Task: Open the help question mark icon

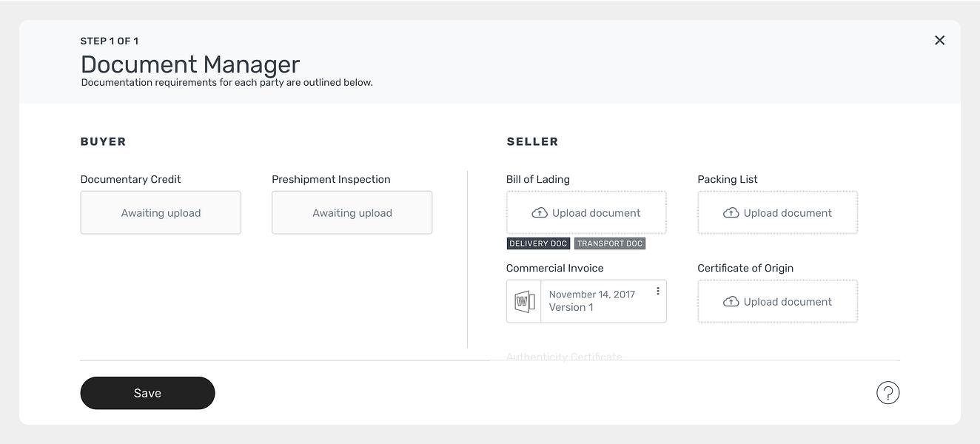Action: (x=887, y=393)
